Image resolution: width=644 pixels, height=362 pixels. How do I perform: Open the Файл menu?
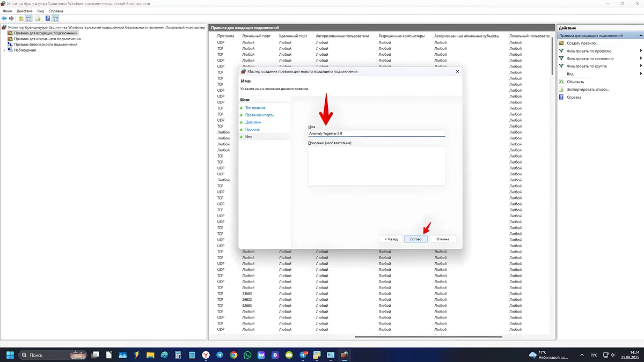[8, 11]
